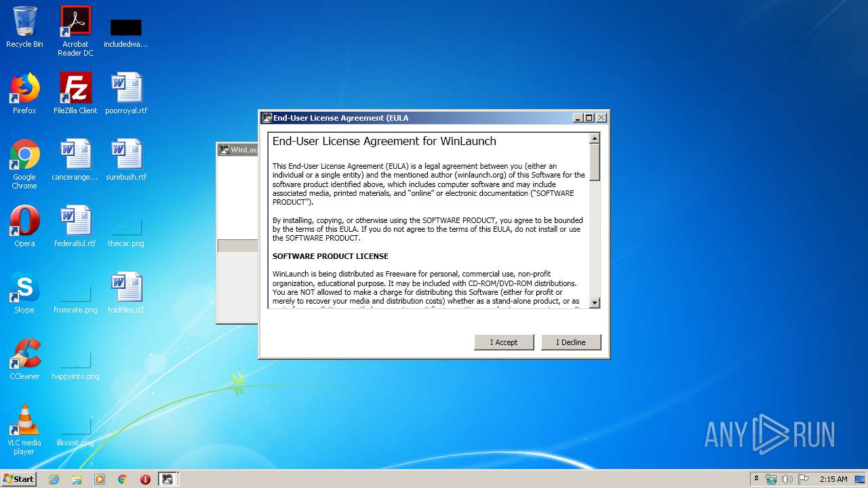Click the volume speaker tray icon
The width and height of the screenshot is (868, 488).
(x=787, y=479)
